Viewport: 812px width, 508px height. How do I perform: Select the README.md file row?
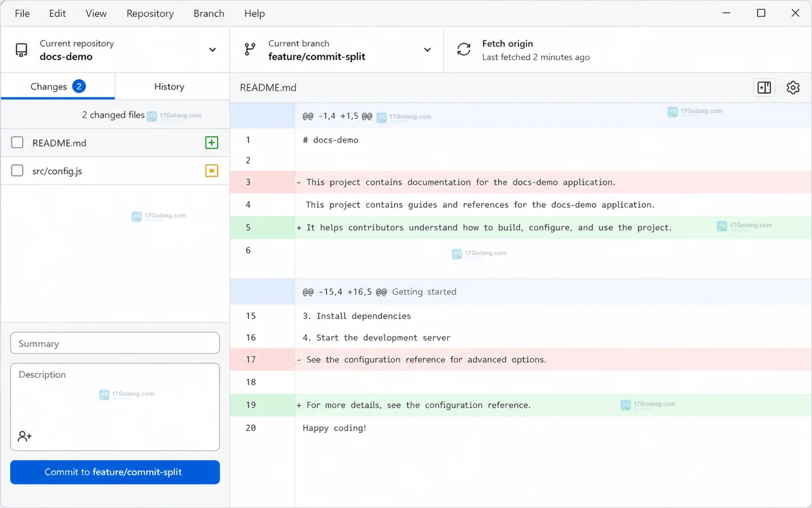click(115, 143)
